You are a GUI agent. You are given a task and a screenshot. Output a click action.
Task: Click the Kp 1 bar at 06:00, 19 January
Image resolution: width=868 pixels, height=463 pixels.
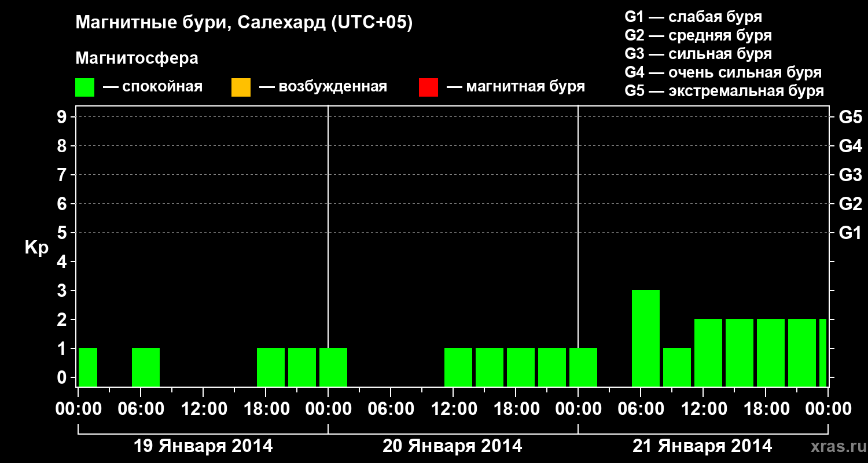pos(146,367)
